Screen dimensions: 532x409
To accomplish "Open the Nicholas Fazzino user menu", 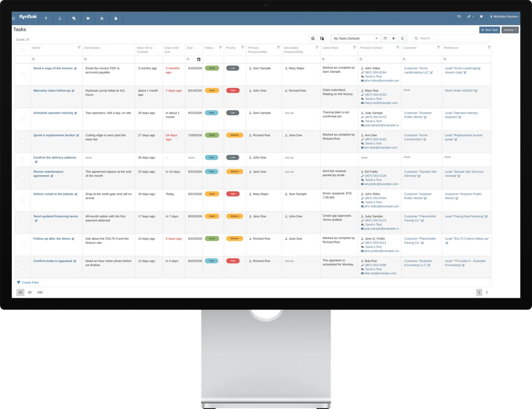I will pyautogui.click(x=504, y=17).
